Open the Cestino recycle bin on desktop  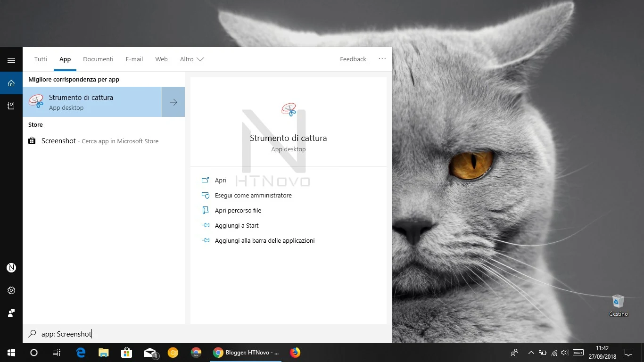click(x=618, y=306)
